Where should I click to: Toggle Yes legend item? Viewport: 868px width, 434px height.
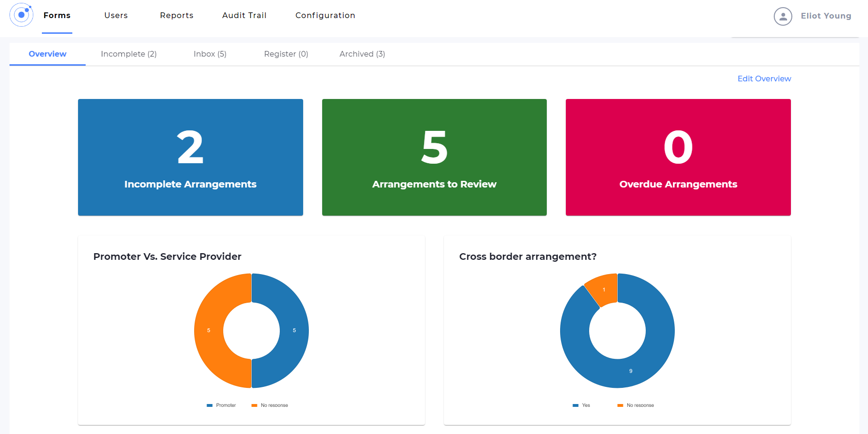pos(582,405)
